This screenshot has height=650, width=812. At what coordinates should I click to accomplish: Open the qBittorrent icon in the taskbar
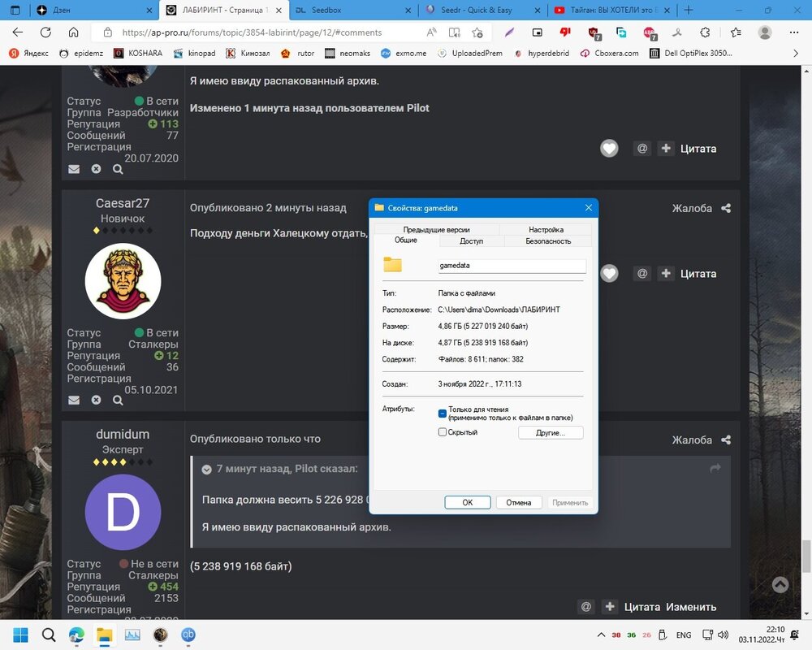[x=188, y=635]
